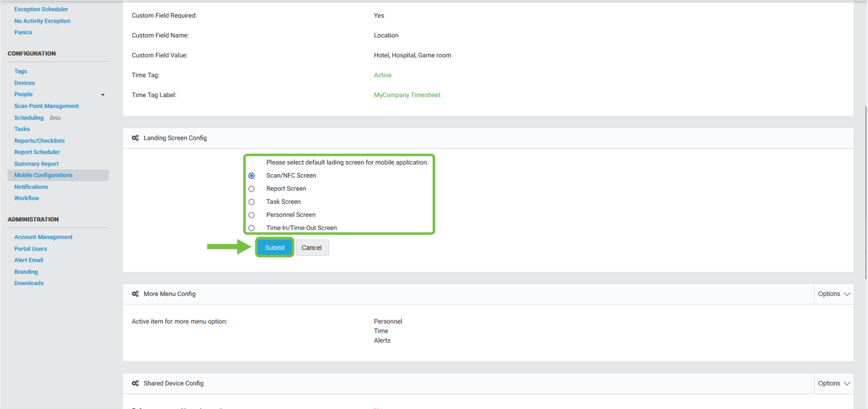This screenshot has height=409, width=868.
Task: Open Options dropdown for Shared Device Config
Action: (x=834, y=383)
